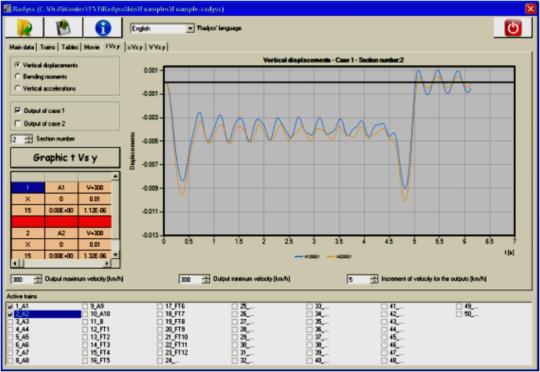Switch to the x Vs y tab

point(135,47)
